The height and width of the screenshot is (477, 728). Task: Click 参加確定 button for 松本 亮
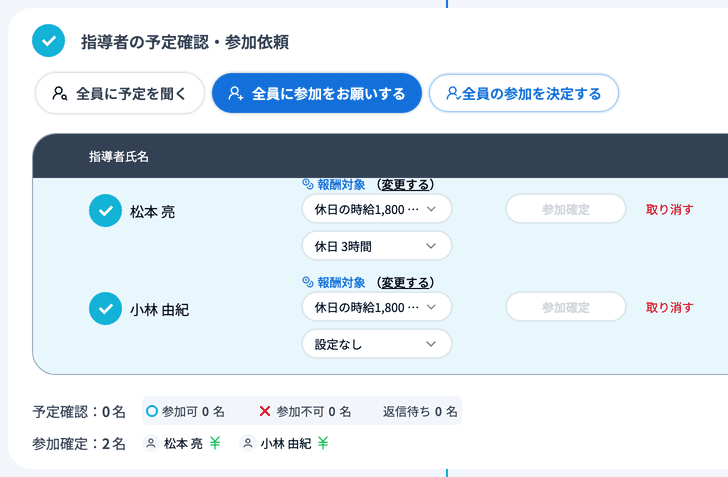(x=566, y=209)
